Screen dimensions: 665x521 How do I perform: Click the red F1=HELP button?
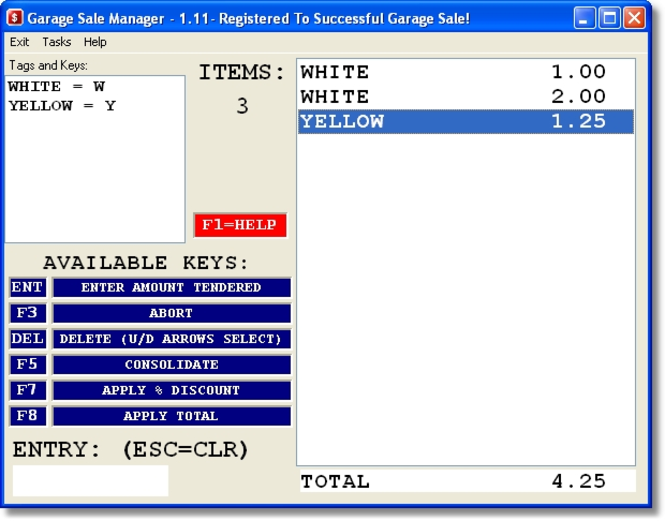click(240, 225)
